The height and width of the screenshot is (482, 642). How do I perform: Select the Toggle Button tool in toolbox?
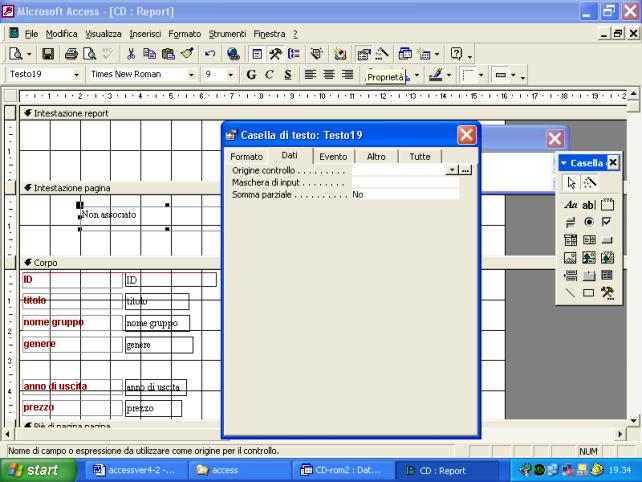[570, 222]
